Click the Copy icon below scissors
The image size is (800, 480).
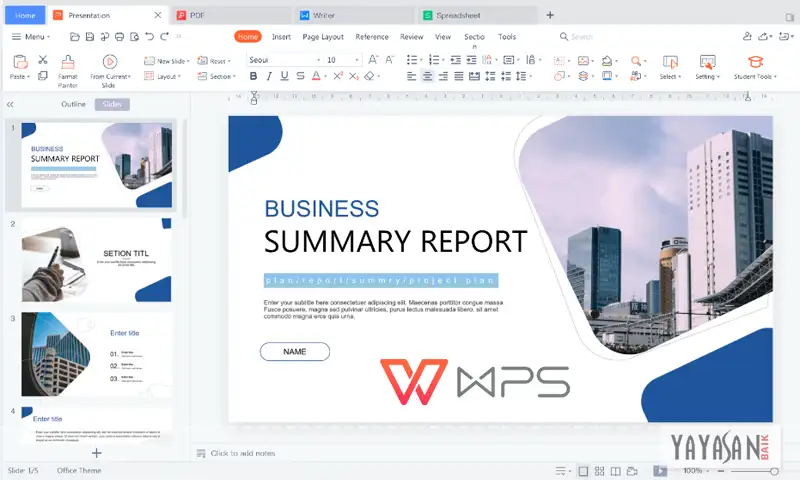point(43,75)
